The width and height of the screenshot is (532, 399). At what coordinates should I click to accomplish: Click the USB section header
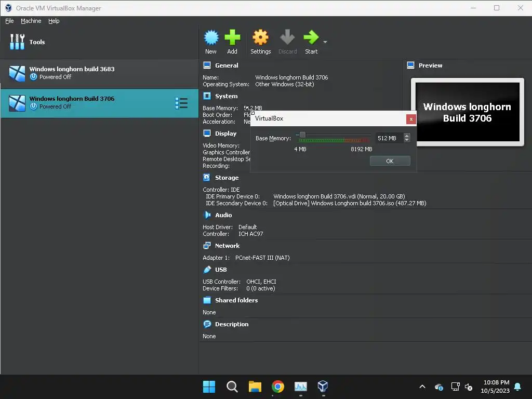coord(220,270)
